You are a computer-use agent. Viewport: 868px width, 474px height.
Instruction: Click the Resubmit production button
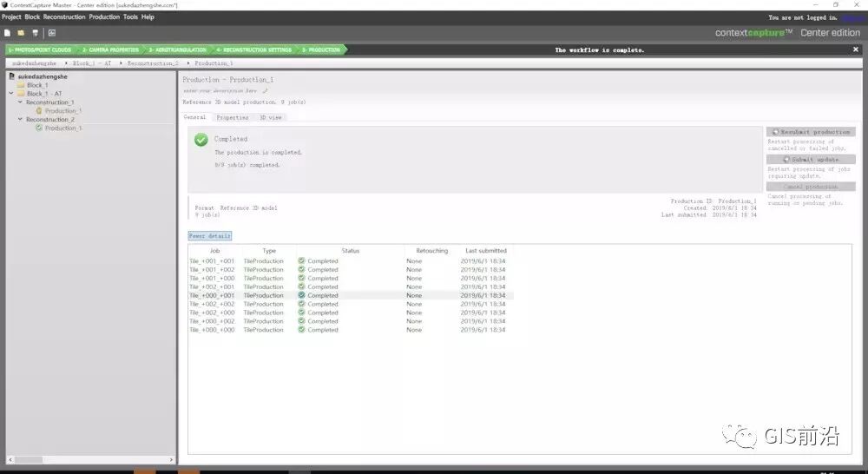(811, 132)
